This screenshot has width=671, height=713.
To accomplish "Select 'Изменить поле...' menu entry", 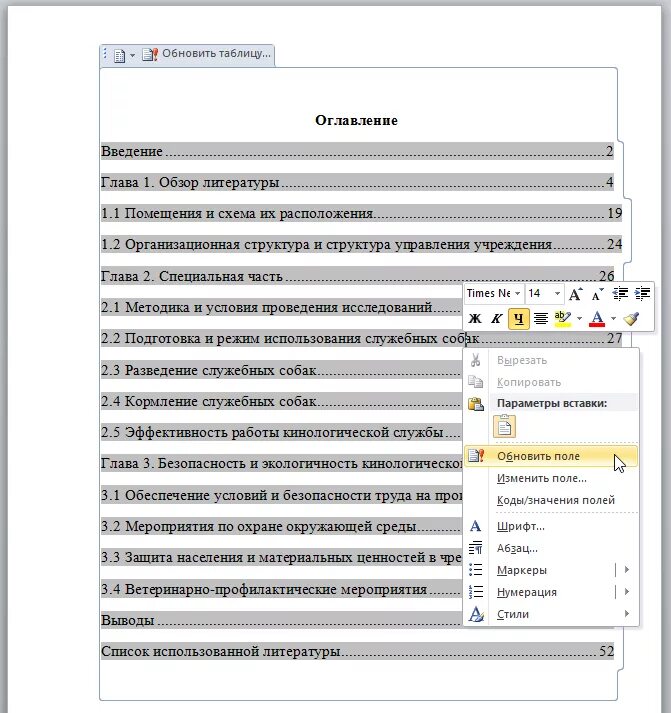I will coord(551,478).
